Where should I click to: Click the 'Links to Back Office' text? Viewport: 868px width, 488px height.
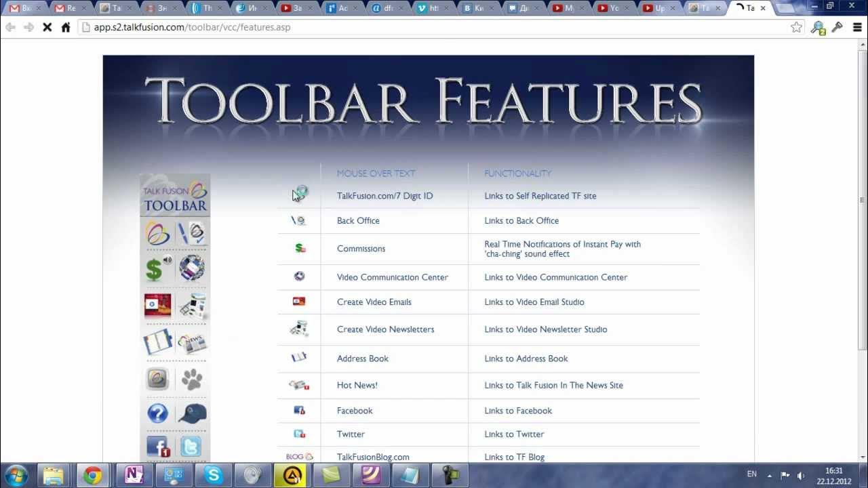521,221
